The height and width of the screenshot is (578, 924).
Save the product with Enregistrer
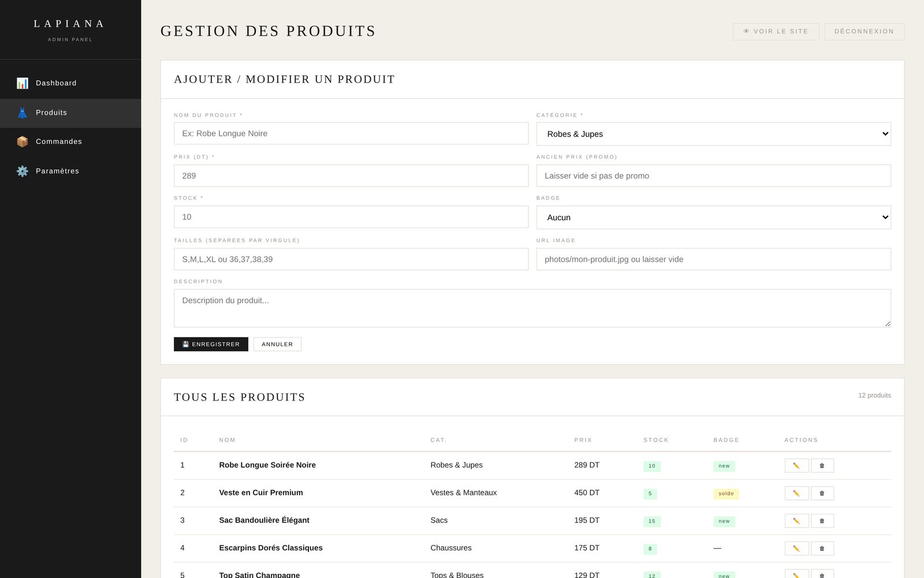(211, 344)
